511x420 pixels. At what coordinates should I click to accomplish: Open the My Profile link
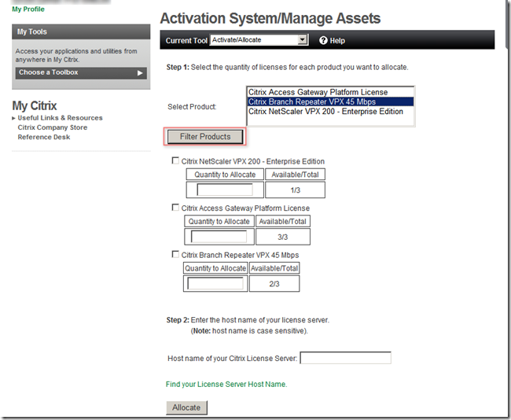[28, 9]
